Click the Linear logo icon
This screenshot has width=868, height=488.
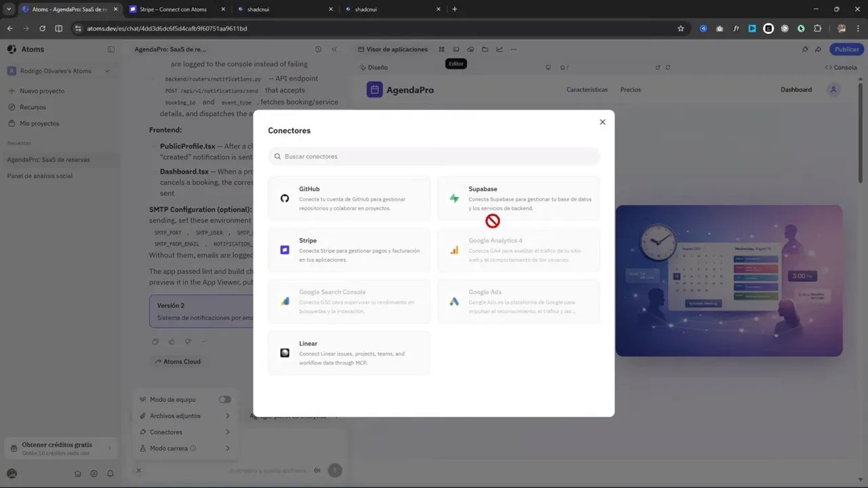click(x=285, y=353)
